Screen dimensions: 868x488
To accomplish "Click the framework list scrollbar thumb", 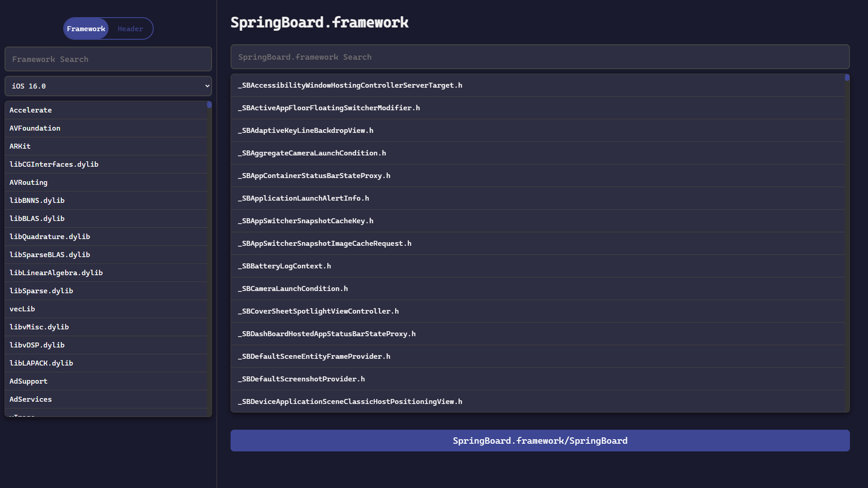I will coord(209,104).
